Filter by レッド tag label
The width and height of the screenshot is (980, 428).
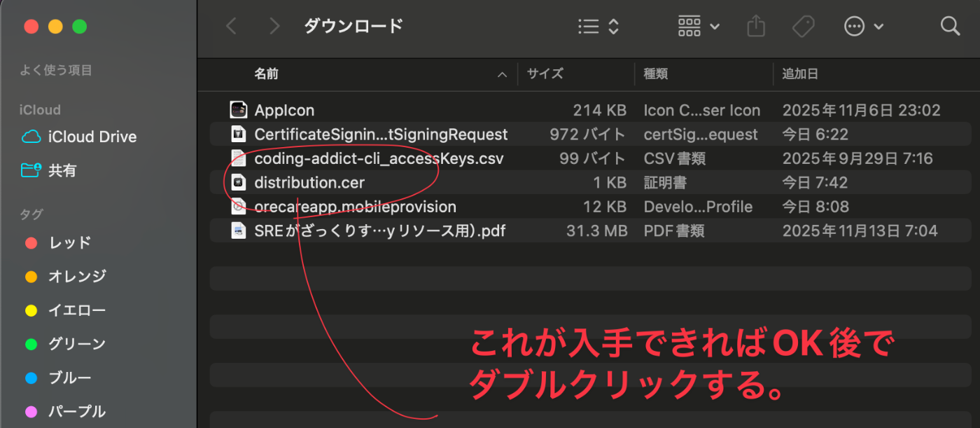[70, 243]
